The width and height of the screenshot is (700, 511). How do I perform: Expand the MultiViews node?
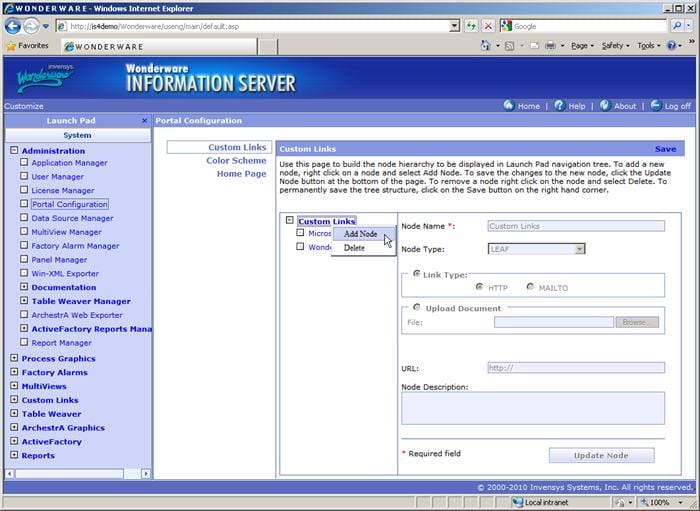click(14, 386)
